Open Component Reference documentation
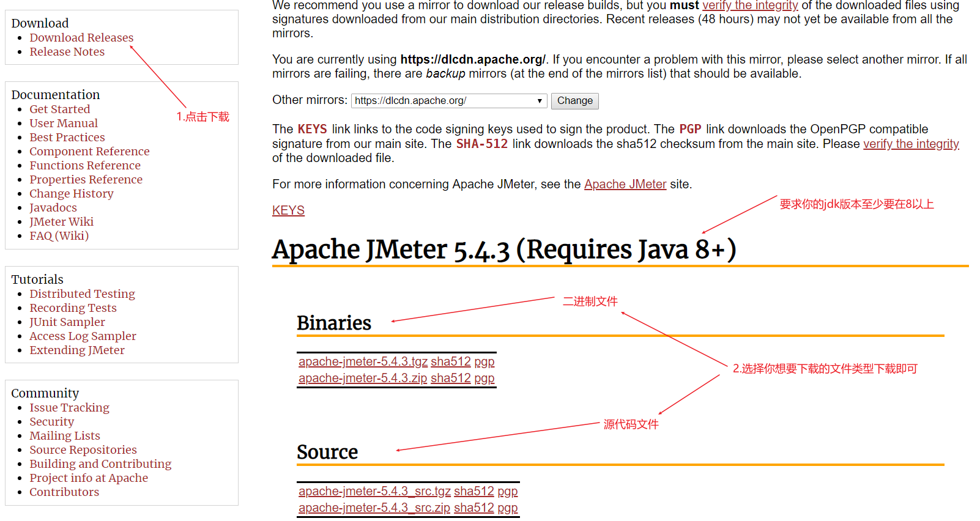 pyautogui.click(x=89, y=151)
